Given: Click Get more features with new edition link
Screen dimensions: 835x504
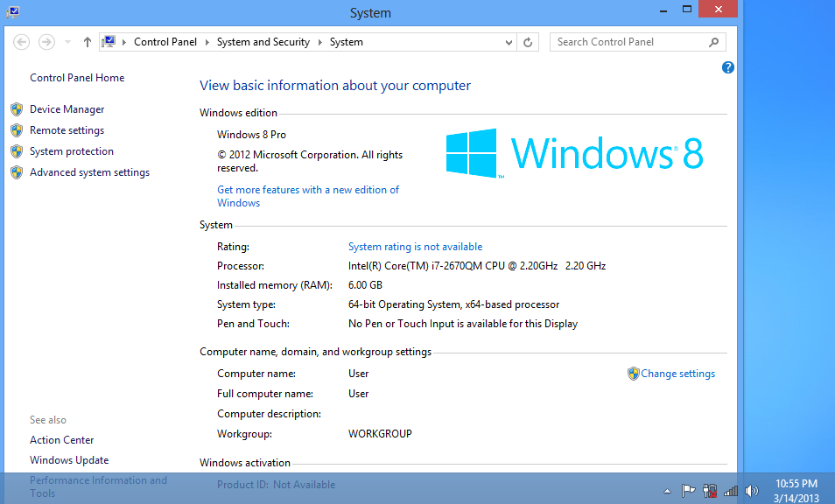Looking at the screenshot, I should (307, 190).
